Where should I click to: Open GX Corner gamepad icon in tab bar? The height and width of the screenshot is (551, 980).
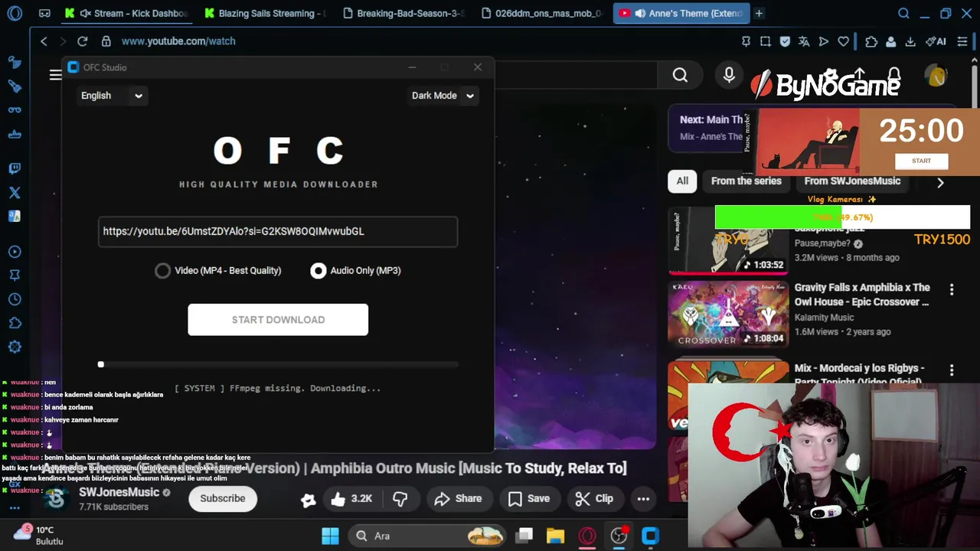[x=44, y=13]
